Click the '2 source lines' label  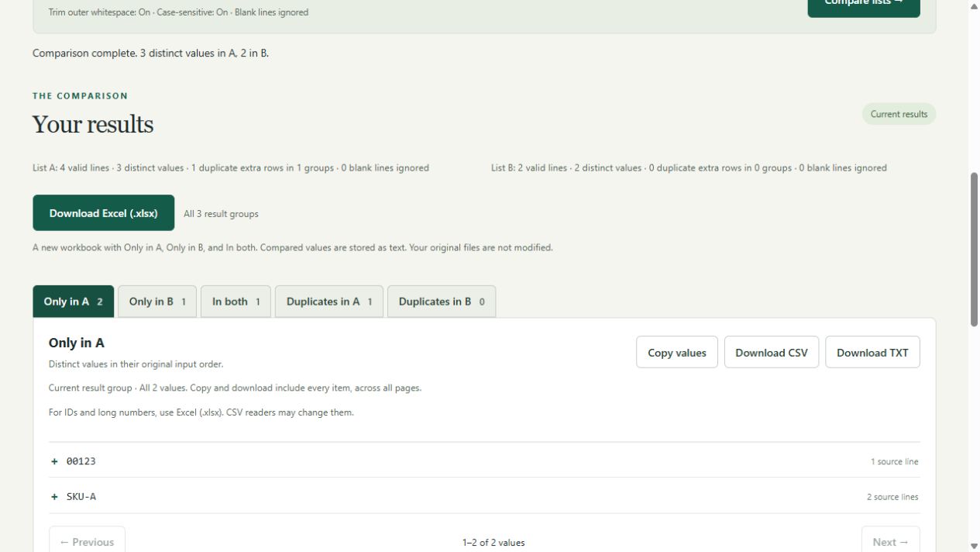click(892, 497)
